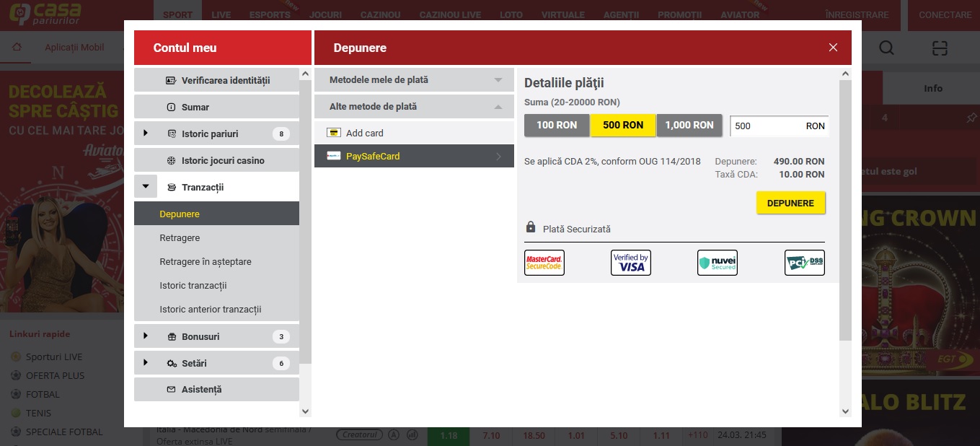Expand the Bonusuri section arrow

(145, 336)
